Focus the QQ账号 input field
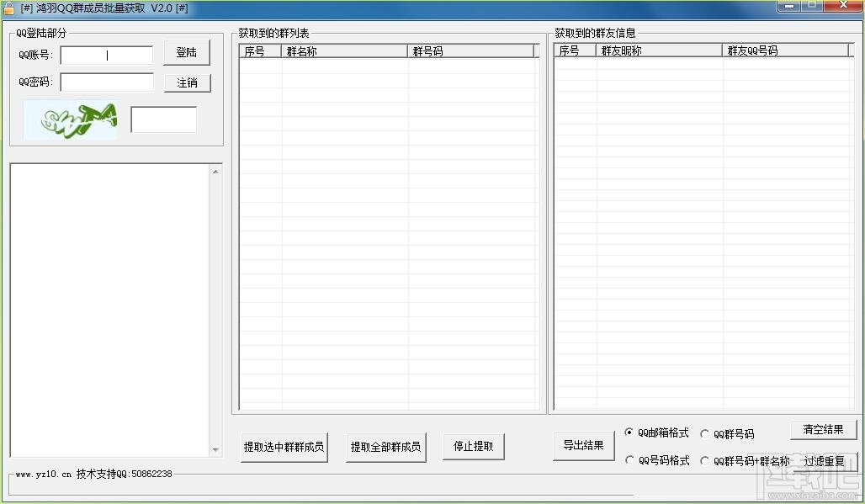 click(107, 56)
